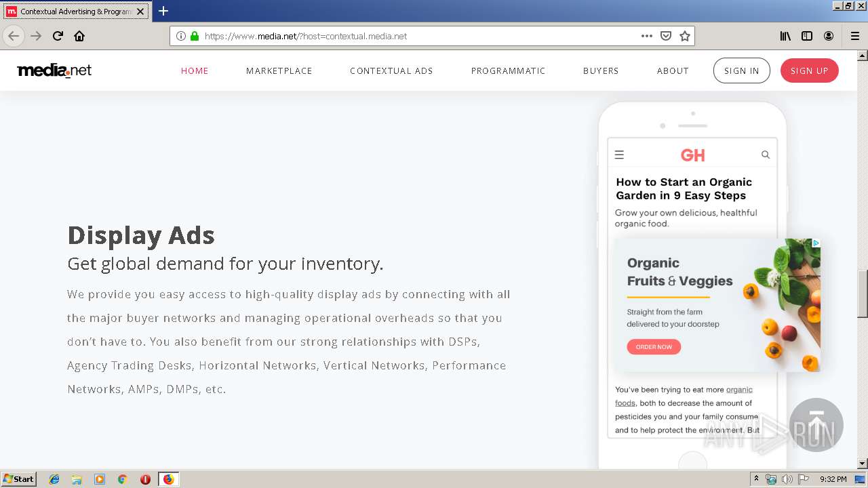This screenshot has width=868, height=488.
Task: Click the volume speaker tray icon
Action: click(787, 479)
